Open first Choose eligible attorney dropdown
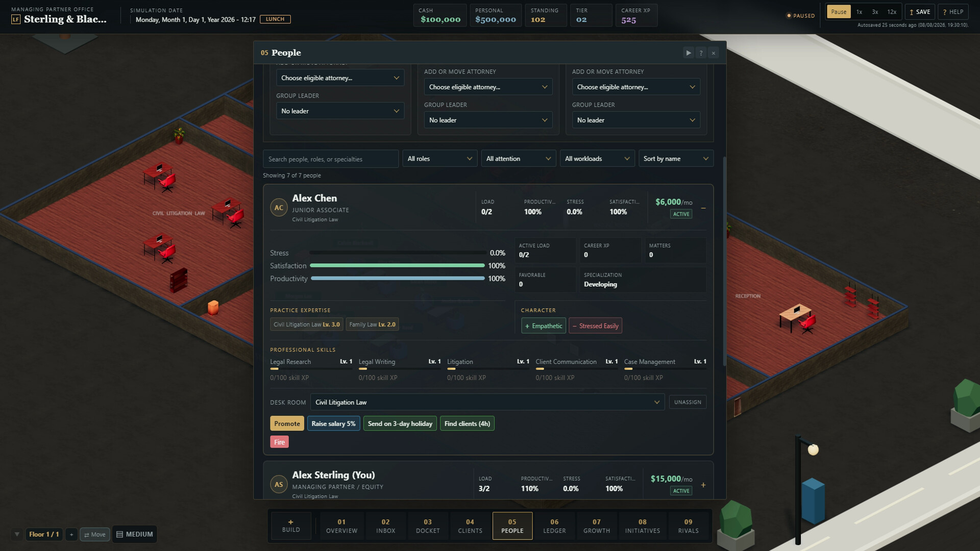The height and width of the screenshot is (551, 980). (340, 78)
